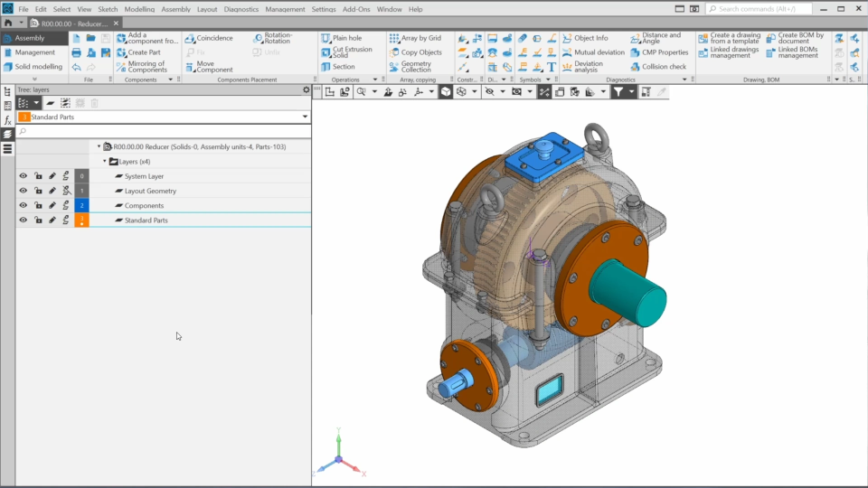Image resolution: width=868 pixels, height=488 pixels.
Task: Click the Section operation icon
Action: pyautogui.click(x=337, y=67)
